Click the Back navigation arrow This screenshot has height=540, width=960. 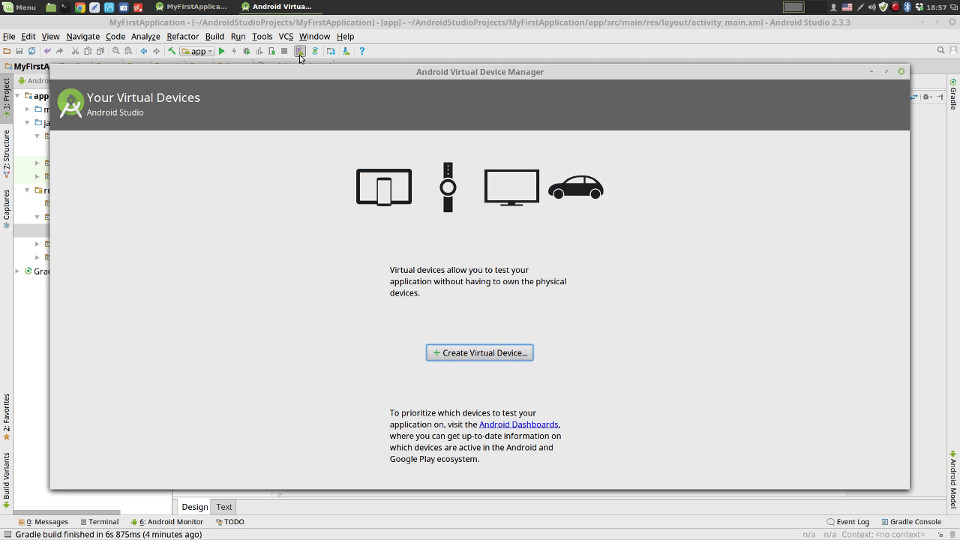144,51
